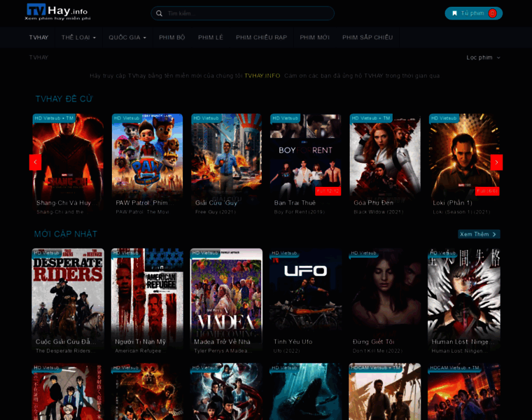Click the Human Lost Ninge... title

click(463, 342)
